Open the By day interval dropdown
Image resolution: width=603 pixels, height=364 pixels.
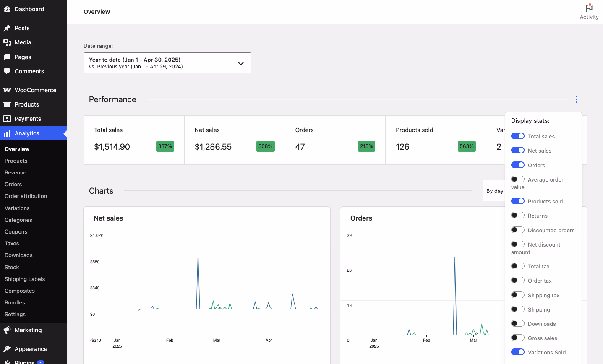[x=495, y=191]
